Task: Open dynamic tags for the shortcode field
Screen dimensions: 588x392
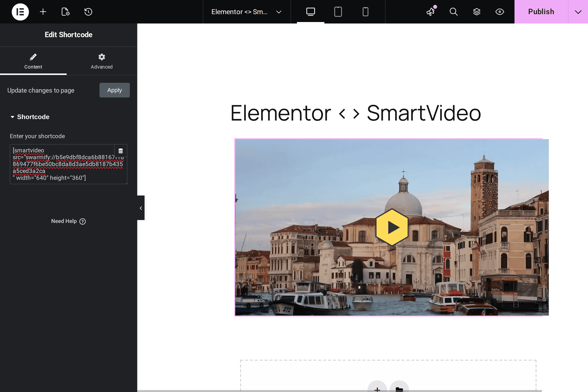Action: [x=121, y=151]
